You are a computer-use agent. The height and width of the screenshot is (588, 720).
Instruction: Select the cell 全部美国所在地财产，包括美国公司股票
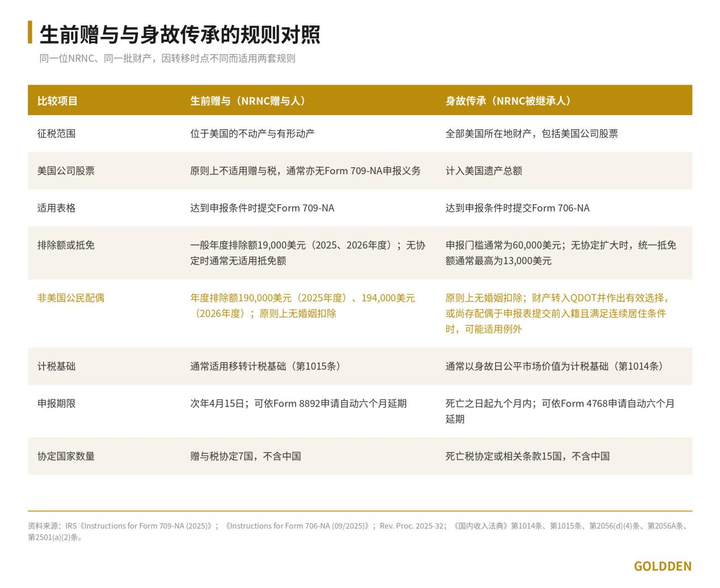click(532, 134)
